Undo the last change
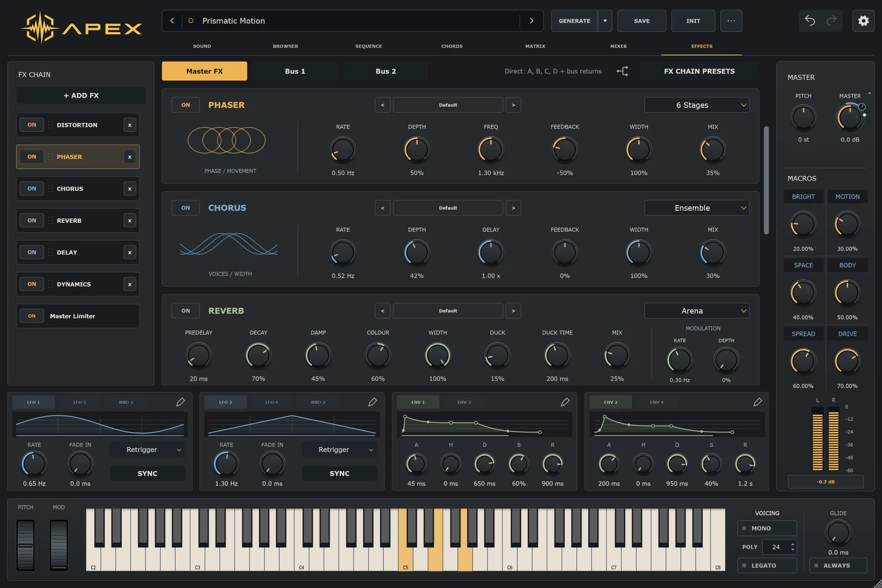Screen dimensions: 882x588 click(x=810, y=21)
